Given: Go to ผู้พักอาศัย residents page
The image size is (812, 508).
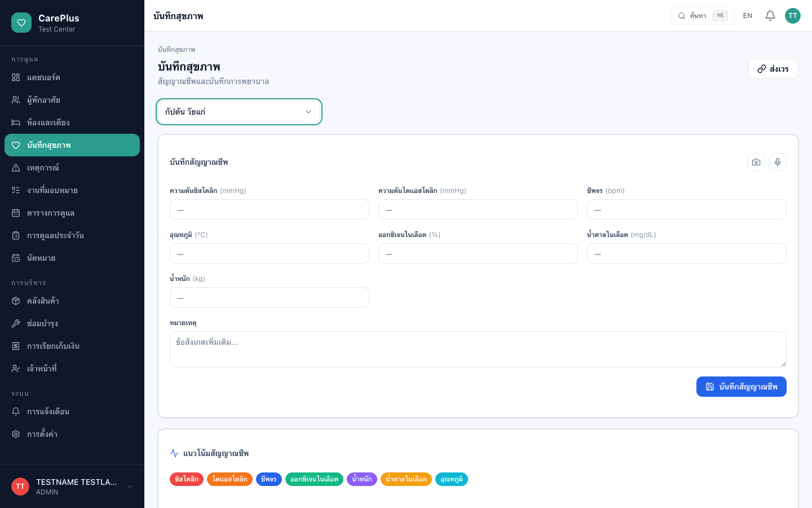Looking at the screenshot, I should tap(72, 100).
